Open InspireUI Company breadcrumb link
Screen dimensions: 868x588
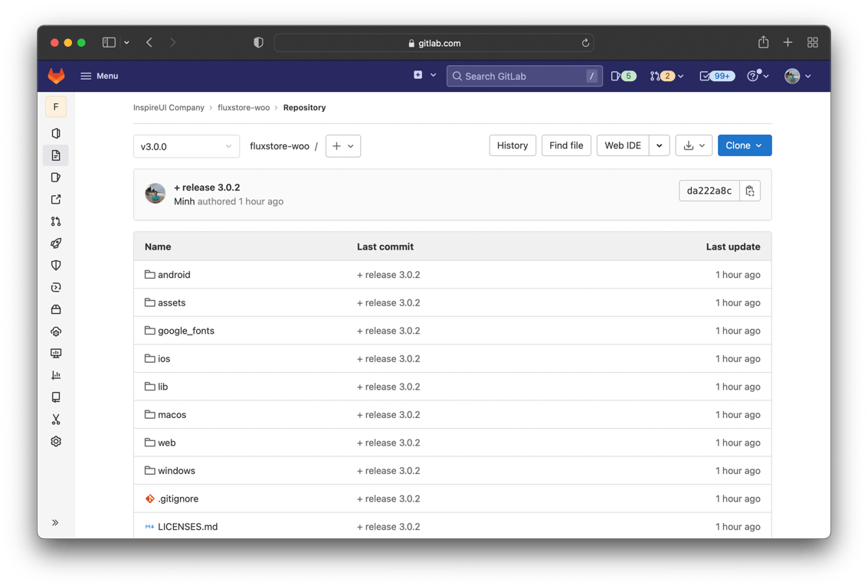(x=169, y=107)
